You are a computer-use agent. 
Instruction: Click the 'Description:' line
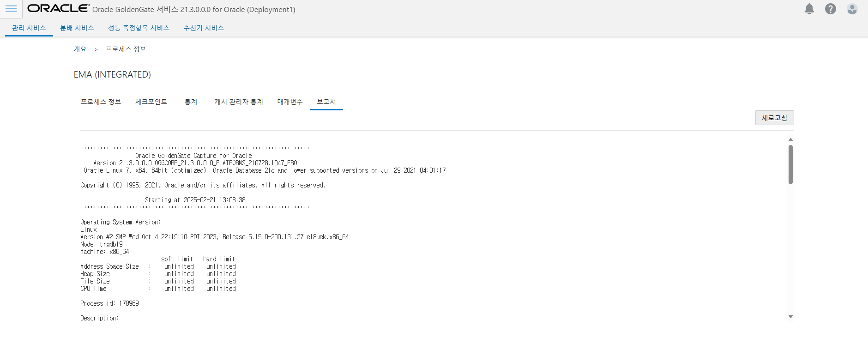99,318
